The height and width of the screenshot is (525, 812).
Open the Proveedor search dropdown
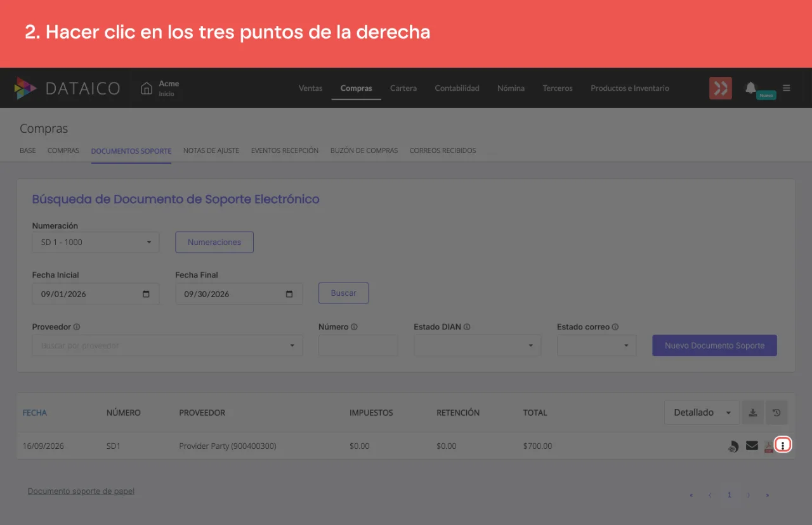coord(167,345)
